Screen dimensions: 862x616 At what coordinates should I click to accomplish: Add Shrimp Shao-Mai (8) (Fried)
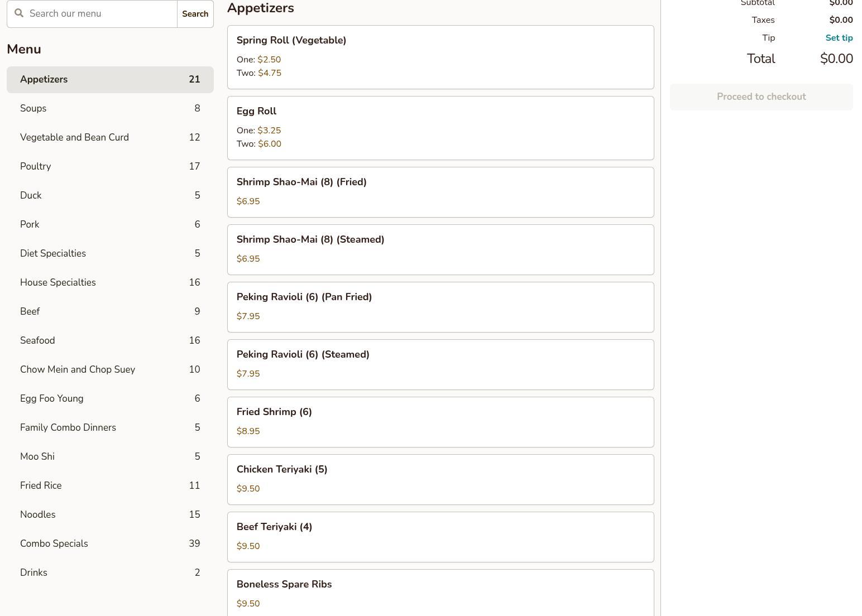point(440,192)
